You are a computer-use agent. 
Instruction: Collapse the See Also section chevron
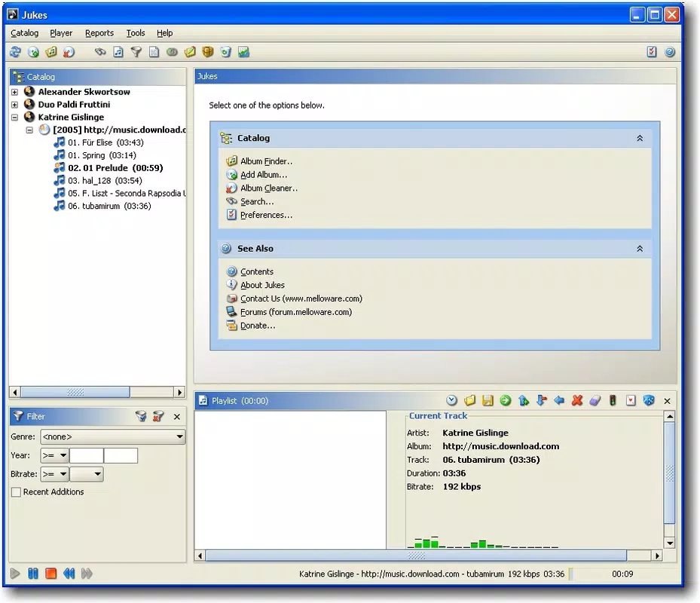coord(640,249)
